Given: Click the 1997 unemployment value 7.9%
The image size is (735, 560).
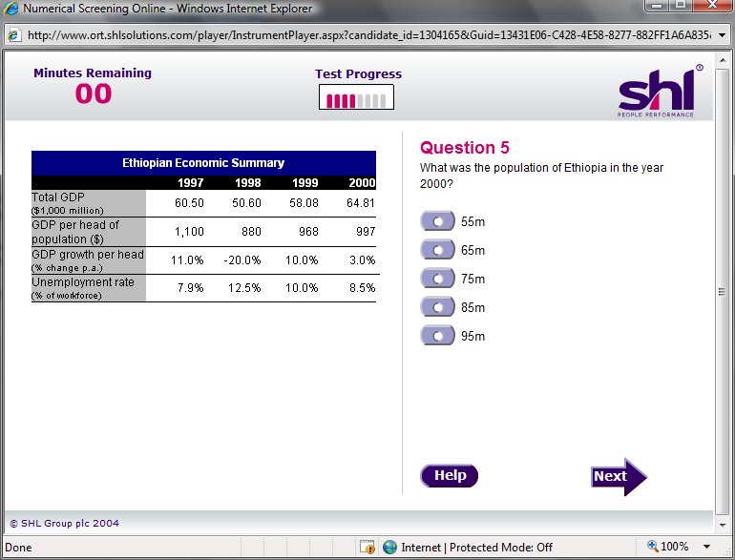Looking at the screenshot, I should (190, 288).
